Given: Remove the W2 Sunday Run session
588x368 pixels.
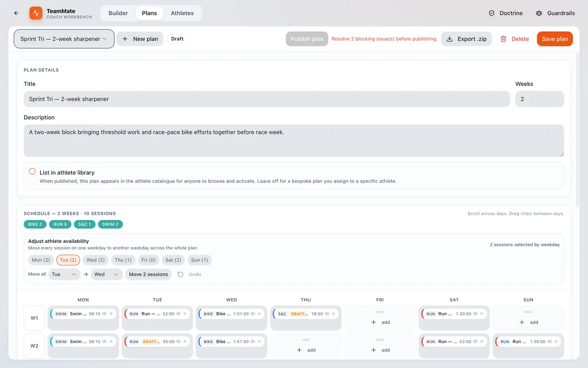Looking at the screenshot, I should [x=556, y=341].
